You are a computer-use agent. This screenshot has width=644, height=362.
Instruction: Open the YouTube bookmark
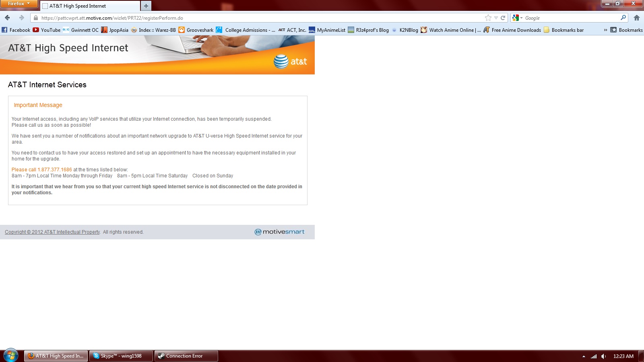(47, 30)
